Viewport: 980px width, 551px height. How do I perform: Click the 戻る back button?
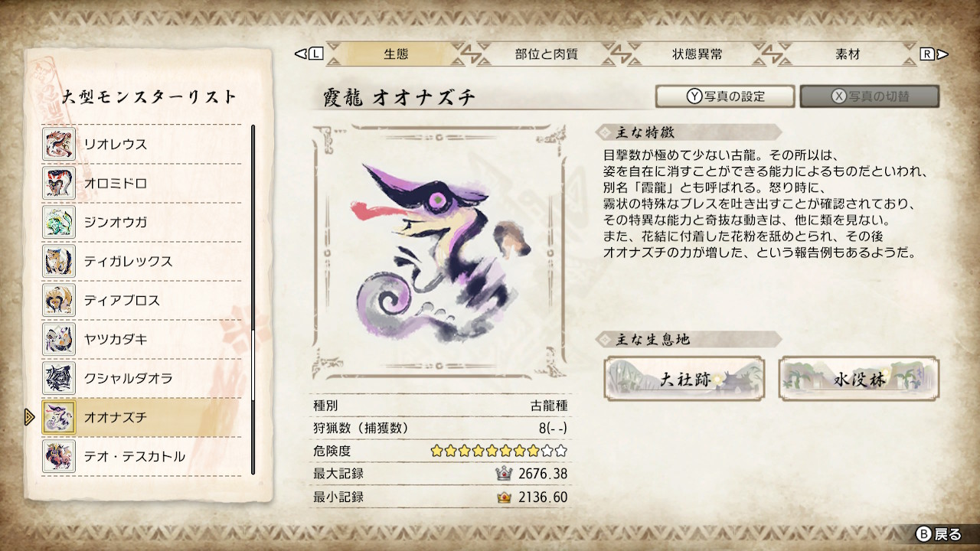(939, 533)
